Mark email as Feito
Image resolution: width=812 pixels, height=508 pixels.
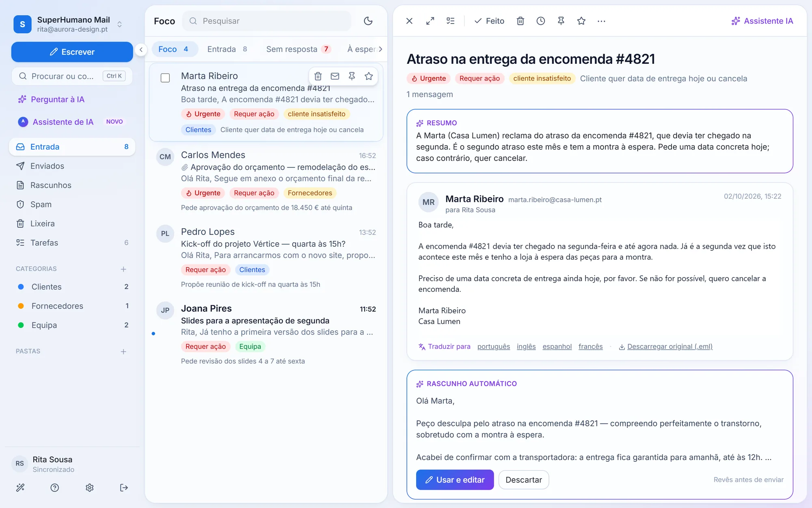click(x=489, y=21)
